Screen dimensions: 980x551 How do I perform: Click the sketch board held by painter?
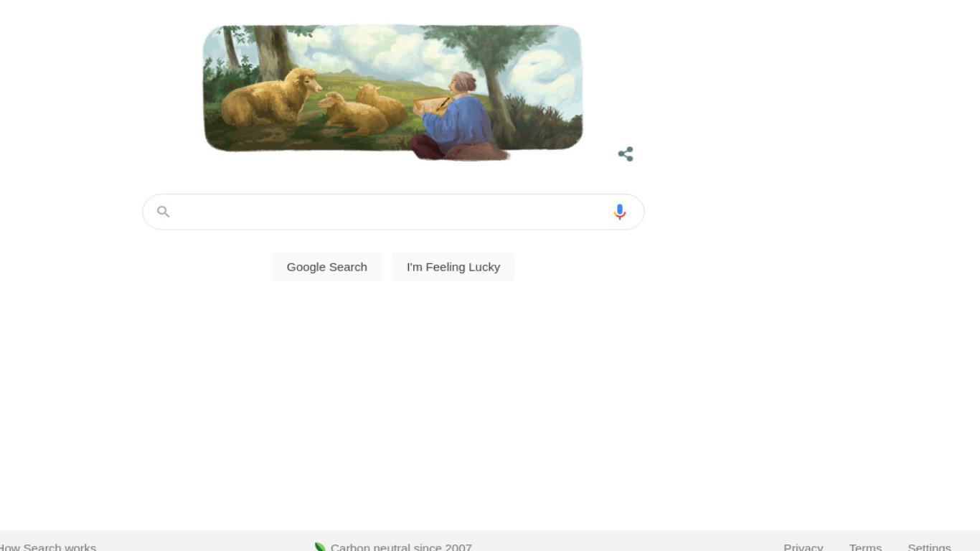(x=432, y=105)
